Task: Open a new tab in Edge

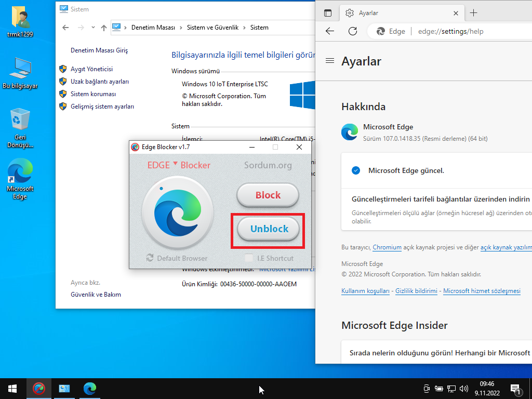Action: click(474, 13)
